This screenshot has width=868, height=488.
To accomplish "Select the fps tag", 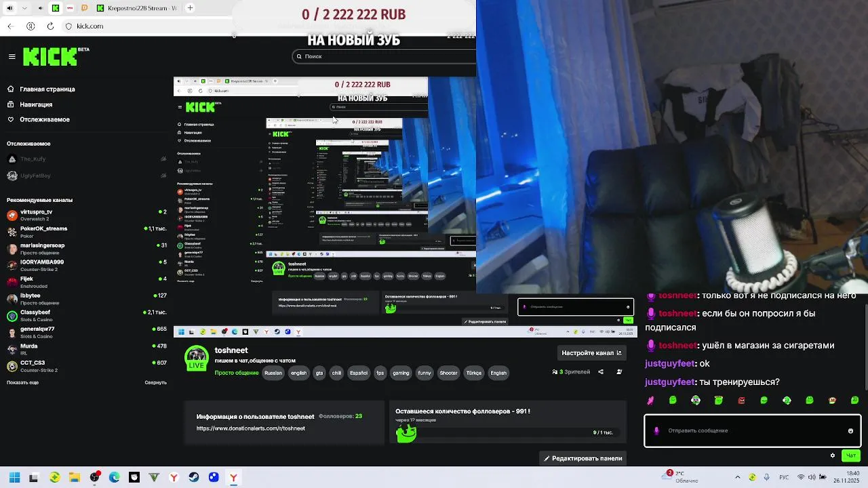I will (380, 373).
